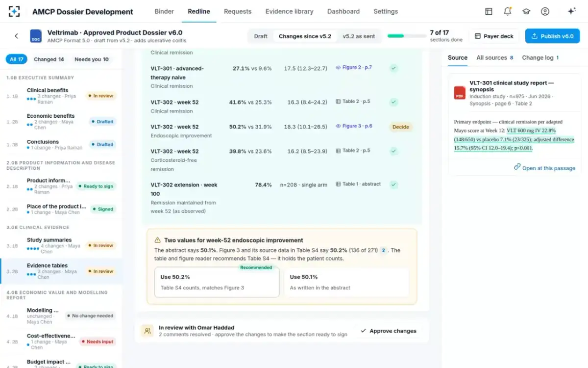This screenshot has height=368, width=588.
Task: Filter sections by Changed 14
Action: 49,59
